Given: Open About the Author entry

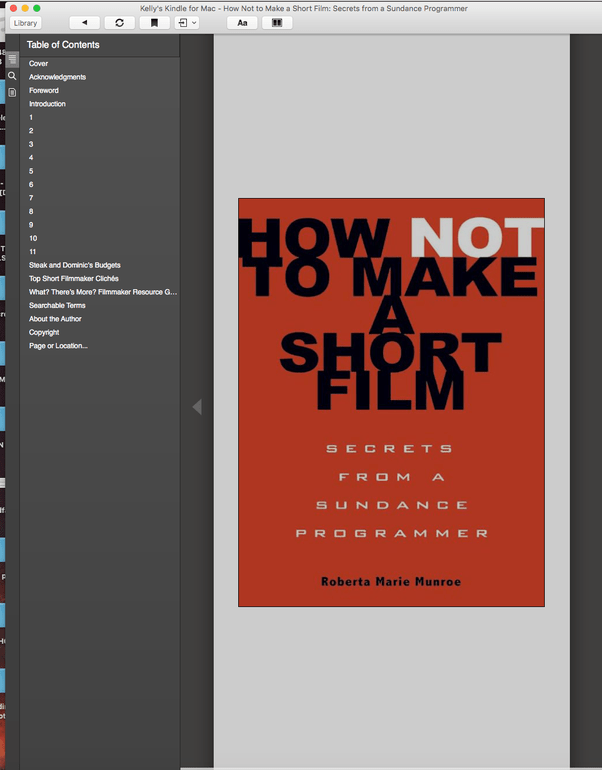Looking at the screenshot, I should coord(55,319).
